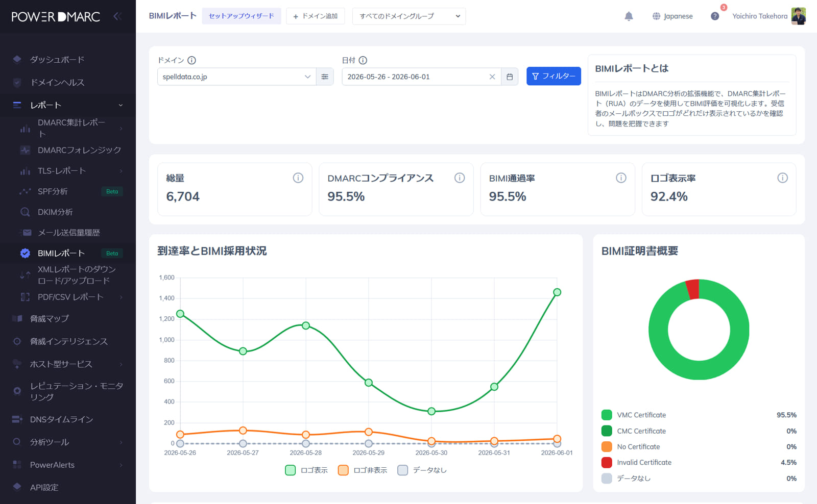Click info icon on BIMI通過率 card
This screenshot has width=817, height=504.
pyautogui.click(x=621, y=178)
